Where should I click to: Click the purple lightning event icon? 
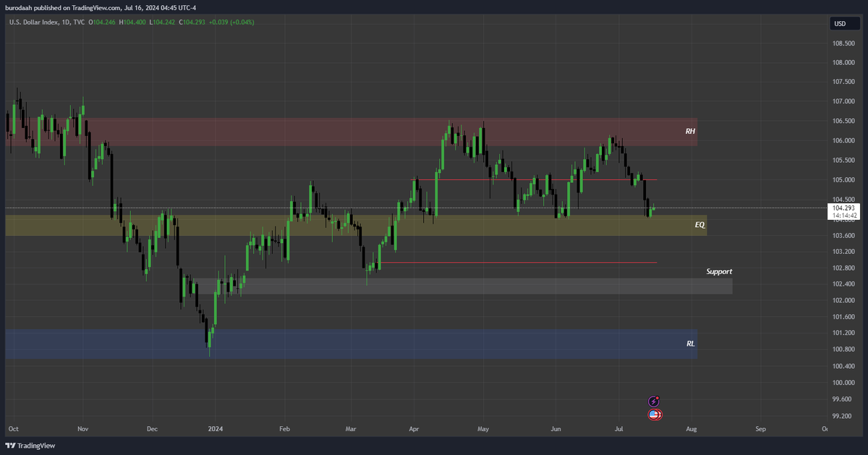click(x=654, y=401)
